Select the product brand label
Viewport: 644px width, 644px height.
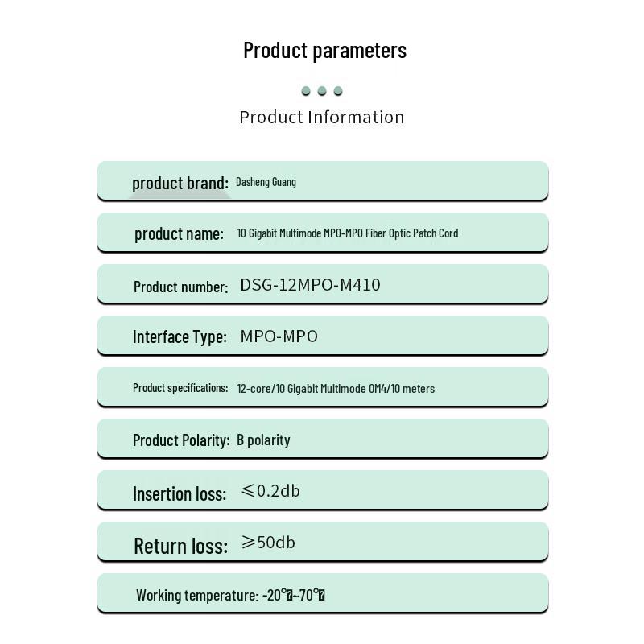pyautogui.click(x=180, y=184)
